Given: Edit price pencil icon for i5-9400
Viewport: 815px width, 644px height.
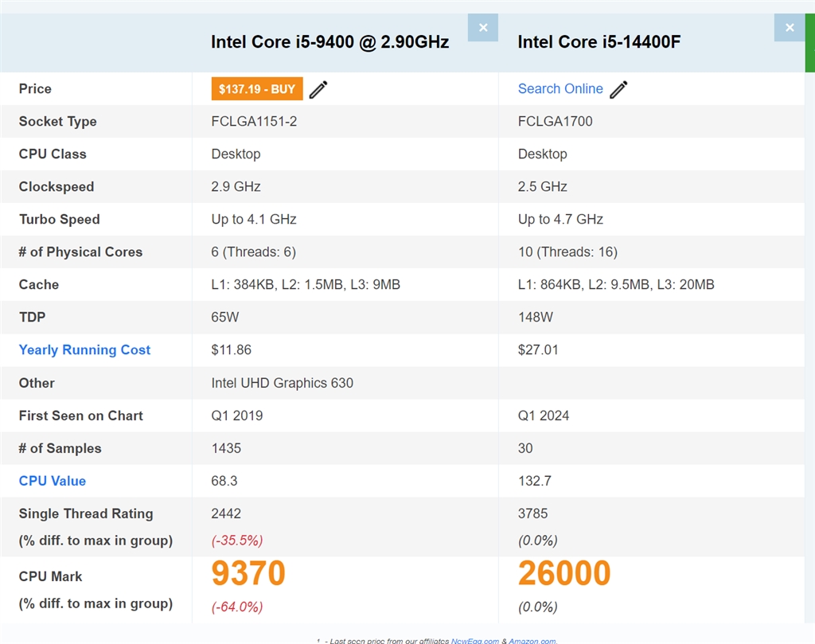Looking at the screenshot, I should click(318, 89).
